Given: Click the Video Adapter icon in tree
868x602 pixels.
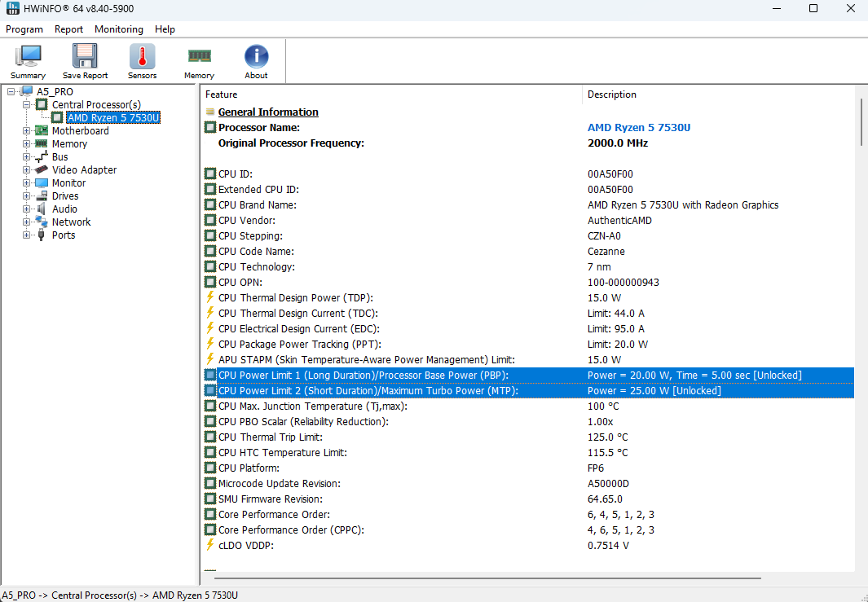Looking at the screenshot, I should [42, 170].
